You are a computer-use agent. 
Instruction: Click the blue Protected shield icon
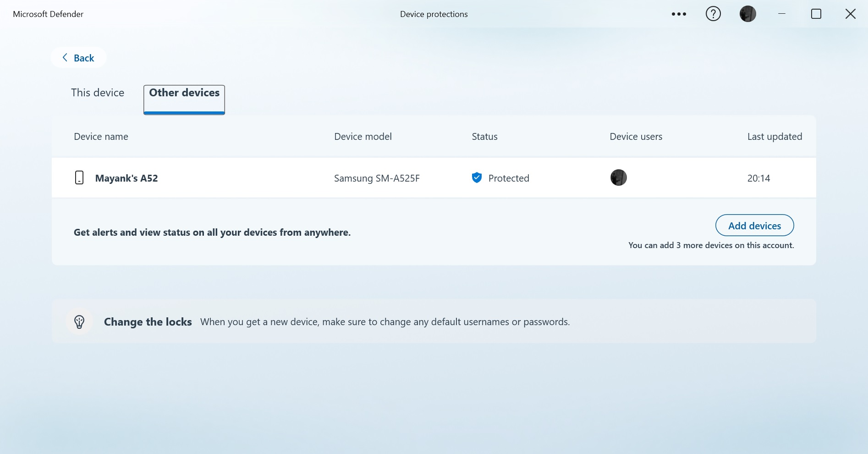coord(477,177)
